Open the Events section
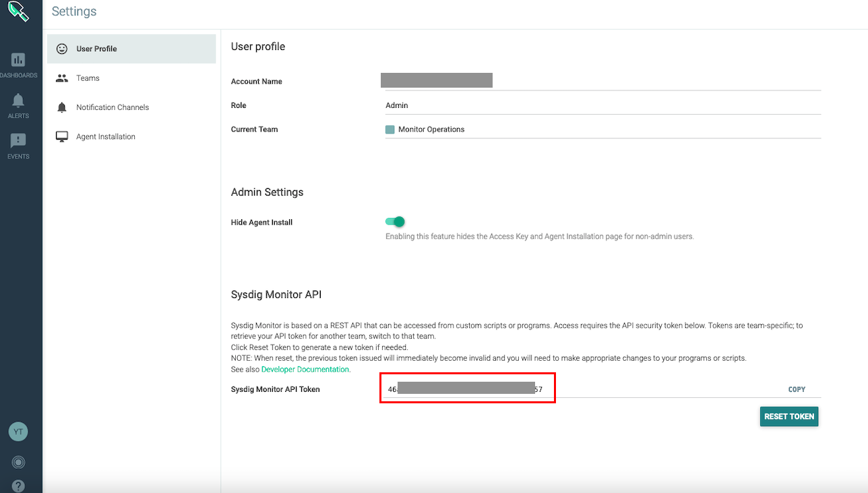 click(18, 144)
